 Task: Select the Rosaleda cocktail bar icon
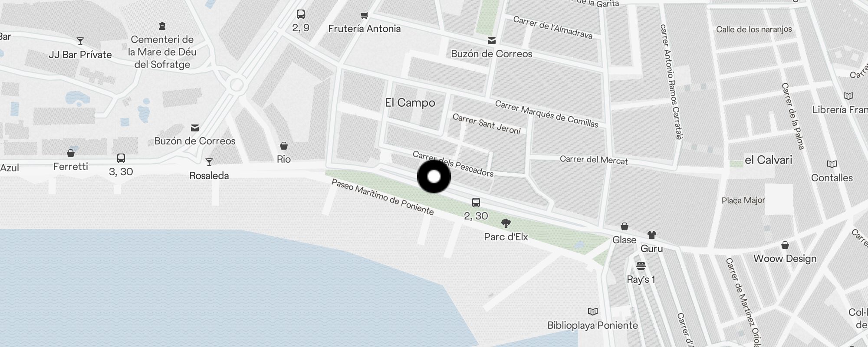point(209,162)
